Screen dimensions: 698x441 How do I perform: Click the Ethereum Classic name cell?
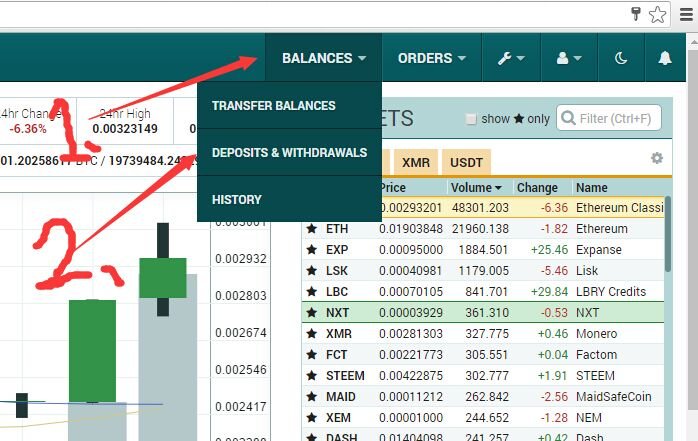point(619,208)
